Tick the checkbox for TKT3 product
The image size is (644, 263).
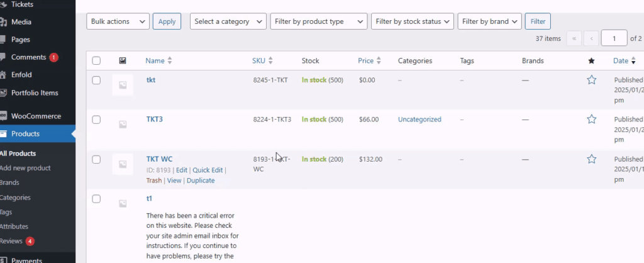coord(96,119)
